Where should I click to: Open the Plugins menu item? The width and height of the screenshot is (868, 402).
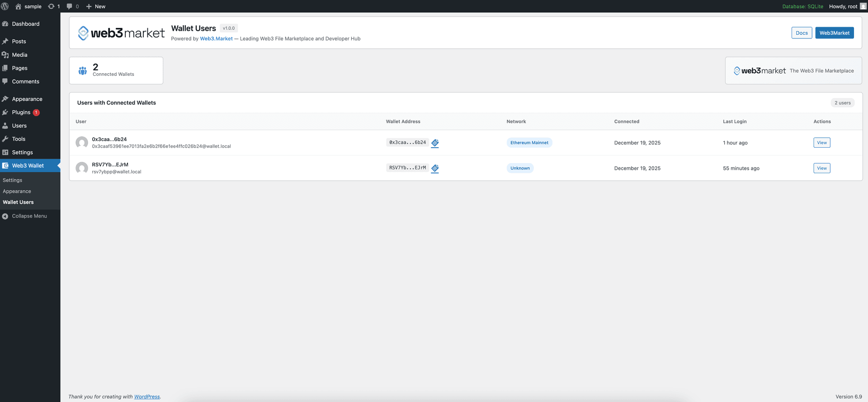click(21, 112)
